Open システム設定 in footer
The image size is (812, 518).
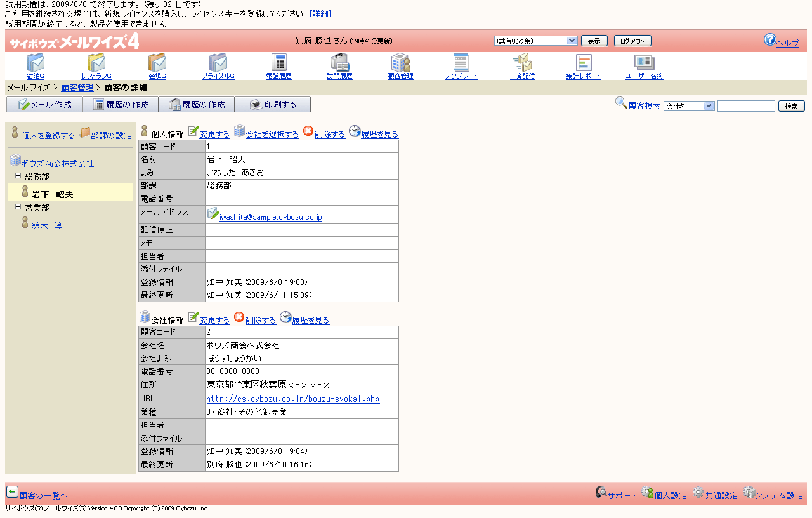778,495
